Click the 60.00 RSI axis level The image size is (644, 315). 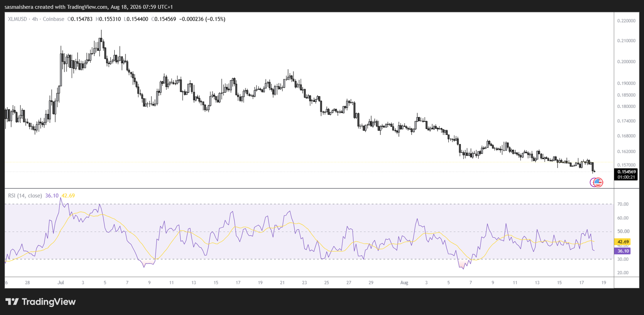623,218
